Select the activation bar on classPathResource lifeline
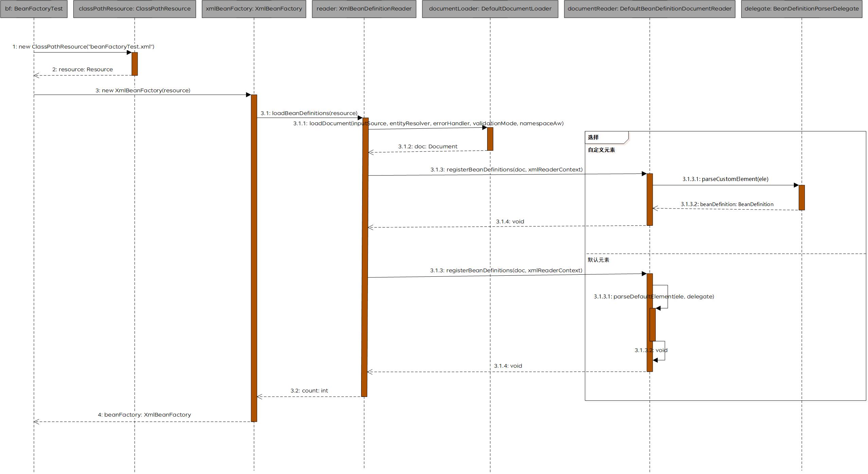This screenshot has width=868, height=474. 135,64
